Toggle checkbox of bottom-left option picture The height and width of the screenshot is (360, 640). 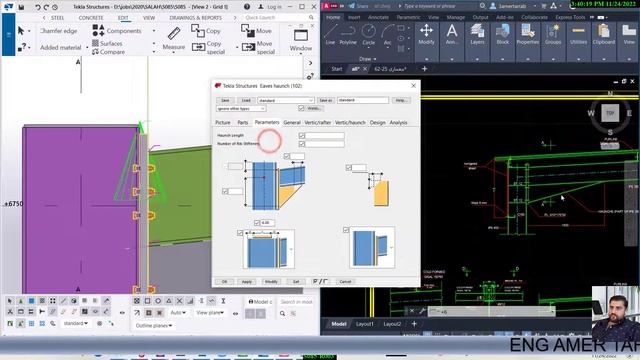[240, 233]
